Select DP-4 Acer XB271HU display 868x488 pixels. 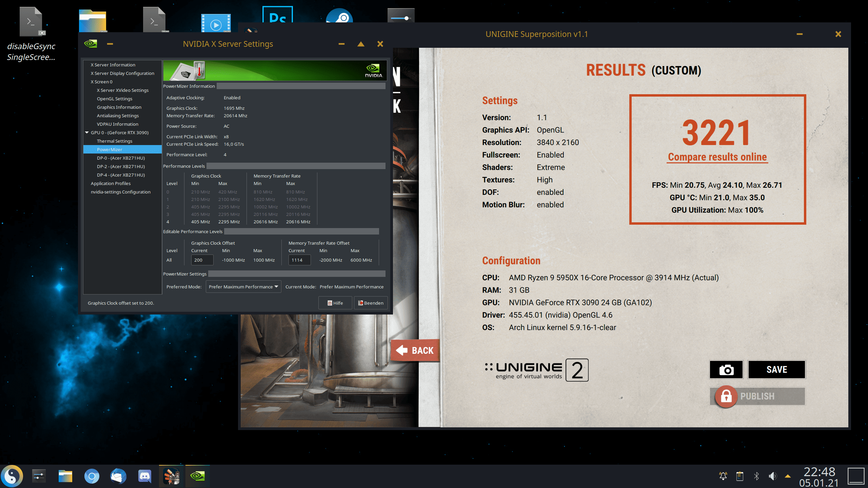click(x=121, y=175)
